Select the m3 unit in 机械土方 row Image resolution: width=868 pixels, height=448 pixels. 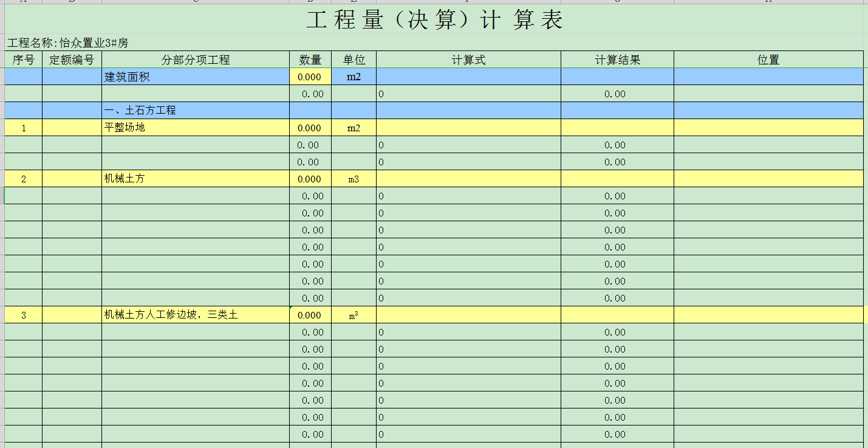pyautogui.click(x=354, y=179)
